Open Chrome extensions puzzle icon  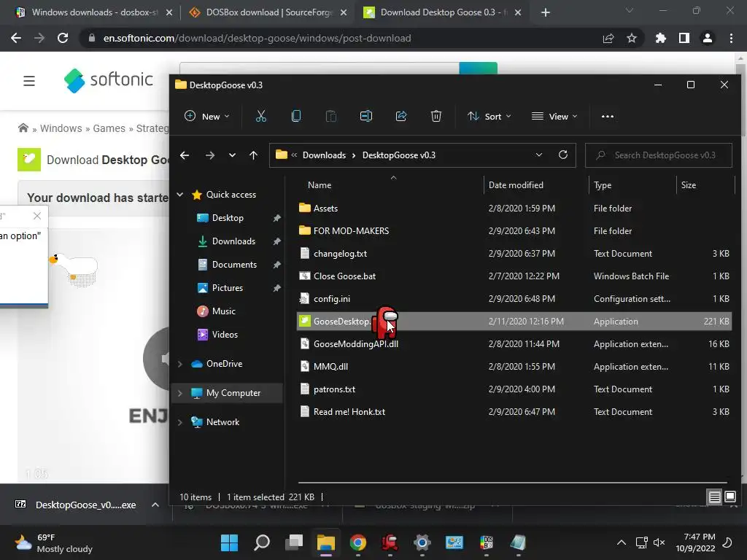pyautogui.click(x=660, y=38)
